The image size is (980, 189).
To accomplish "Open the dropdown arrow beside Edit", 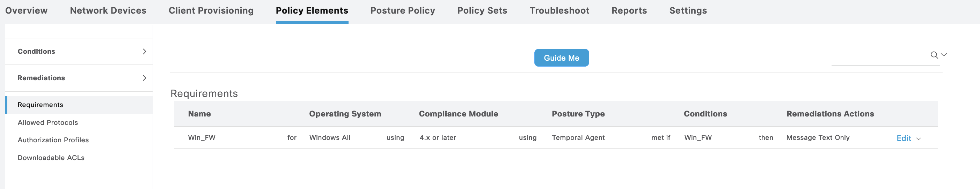I will (x=919, y=139).
